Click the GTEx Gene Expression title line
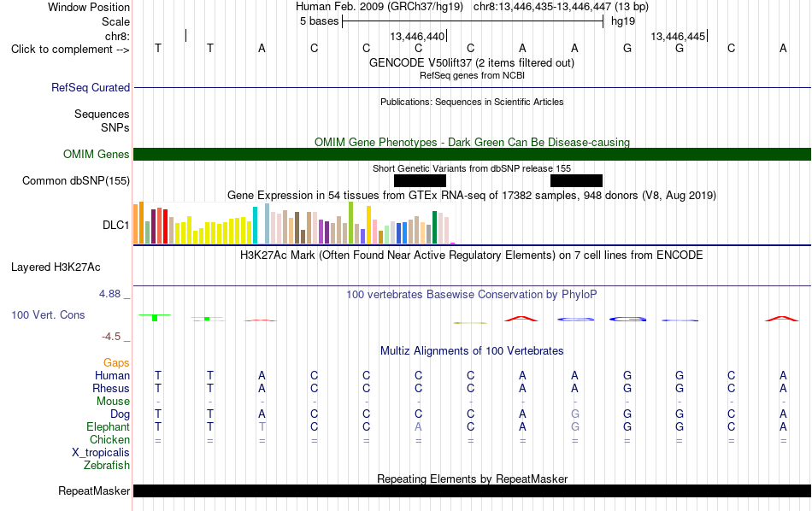 [472, 195]
